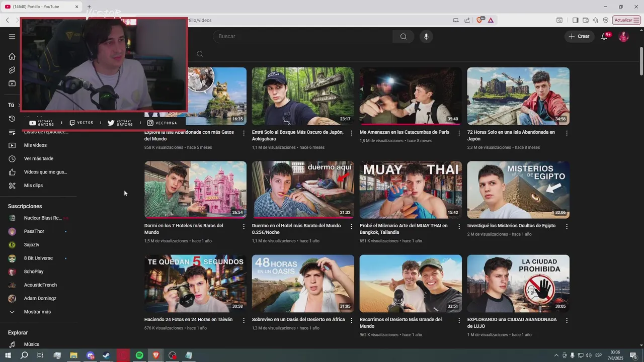
Task: Open options for Isla Abandonada con Gatos video
Action: tap(244, 133)
